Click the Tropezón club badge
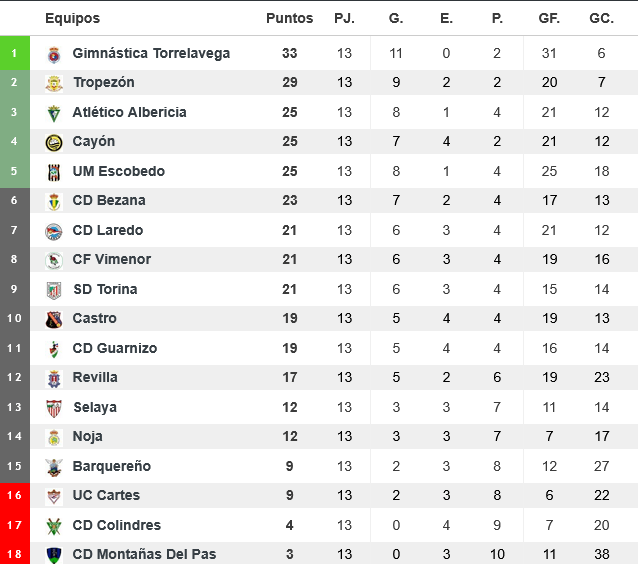This screenshot has width=638, height=564. click(54, 83)
